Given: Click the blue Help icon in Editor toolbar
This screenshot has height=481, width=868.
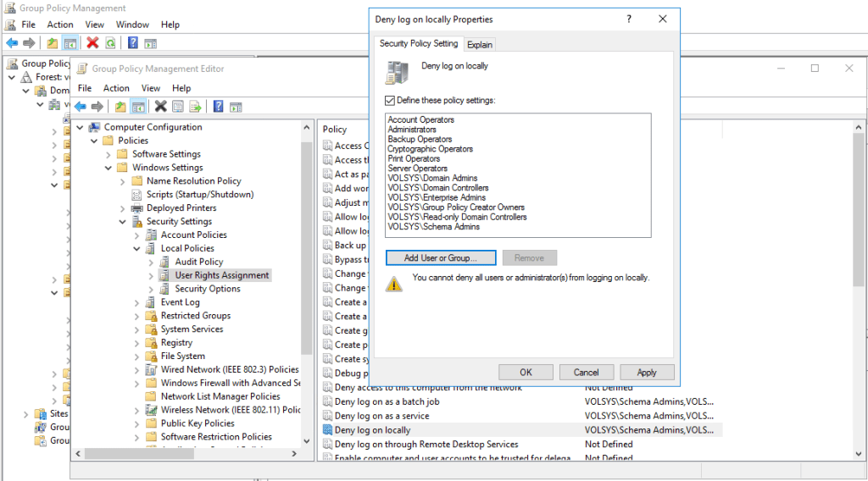Looking at the screenshot, I should 218,106.
